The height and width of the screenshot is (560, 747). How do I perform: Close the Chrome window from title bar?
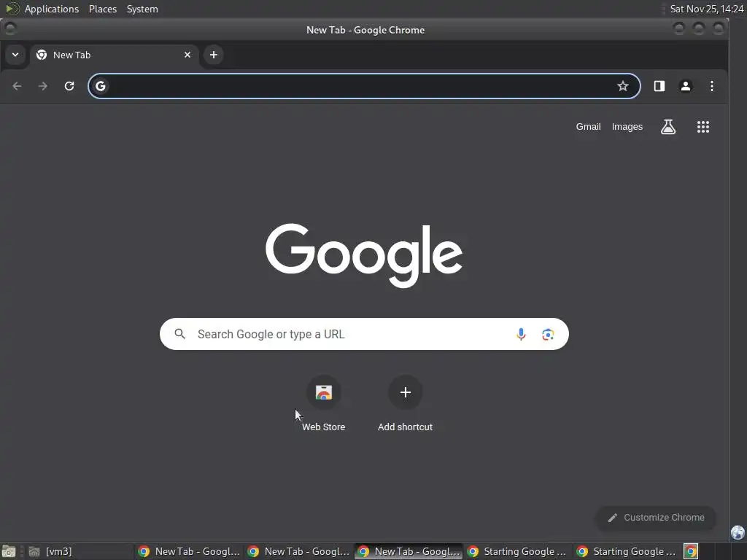click(718, 29)
